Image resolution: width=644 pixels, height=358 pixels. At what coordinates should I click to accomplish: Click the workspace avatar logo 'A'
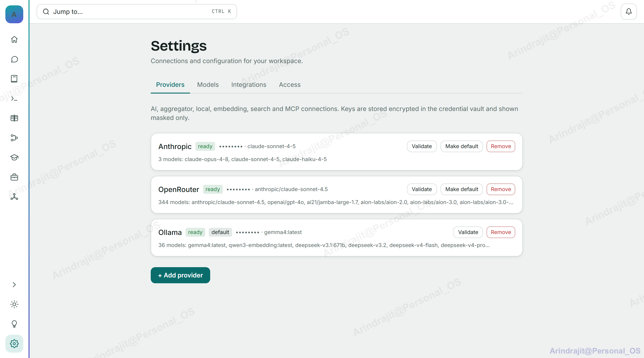pos(14,14)
